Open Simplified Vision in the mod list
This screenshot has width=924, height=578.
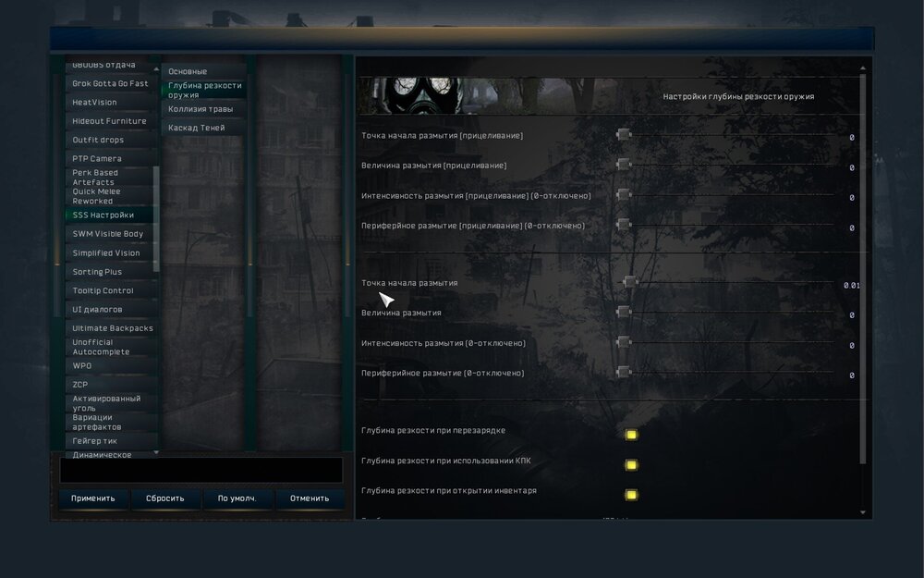107,252
